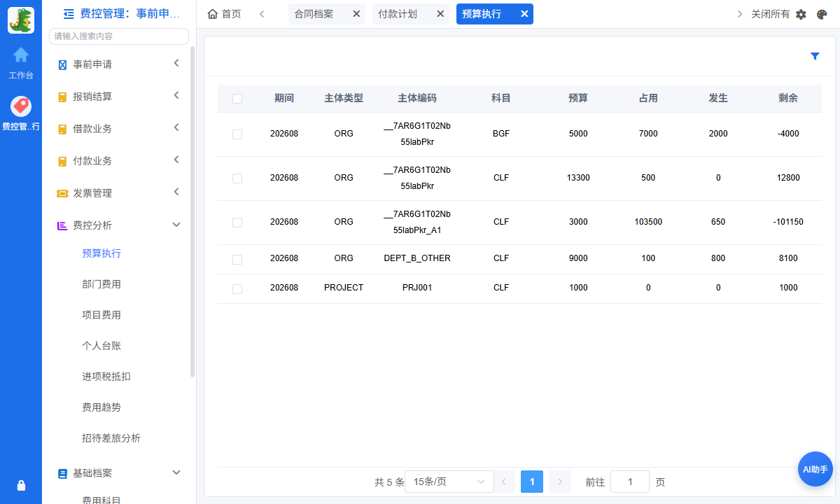Open the settings gear icon

point(801,14)
